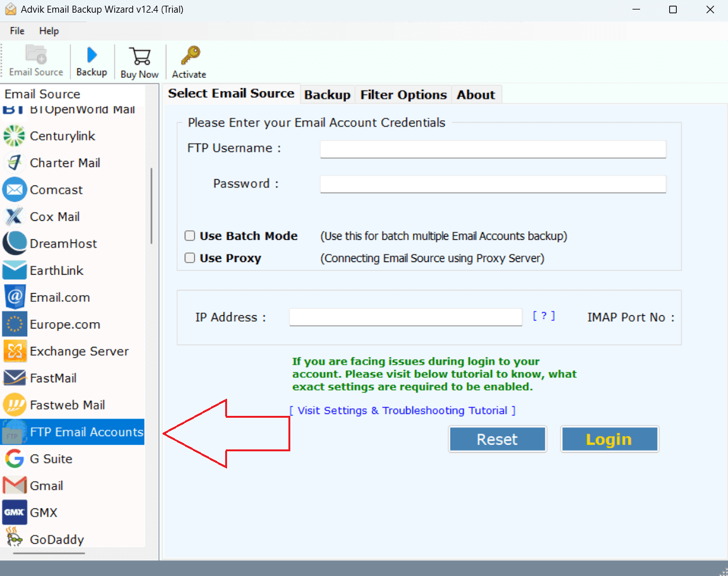Select "Charter Mail" text in source list

[65, 163]
